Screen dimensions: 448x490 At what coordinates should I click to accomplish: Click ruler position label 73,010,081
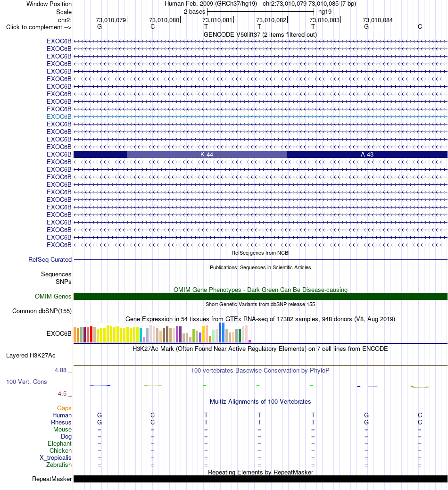tap(217, 20)
